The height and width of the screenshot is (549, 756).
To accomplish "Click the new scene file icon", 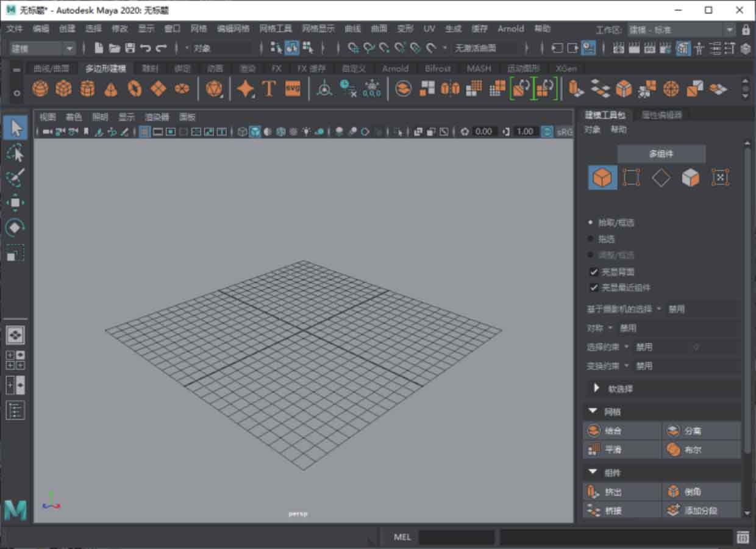I will coord(99,48).
